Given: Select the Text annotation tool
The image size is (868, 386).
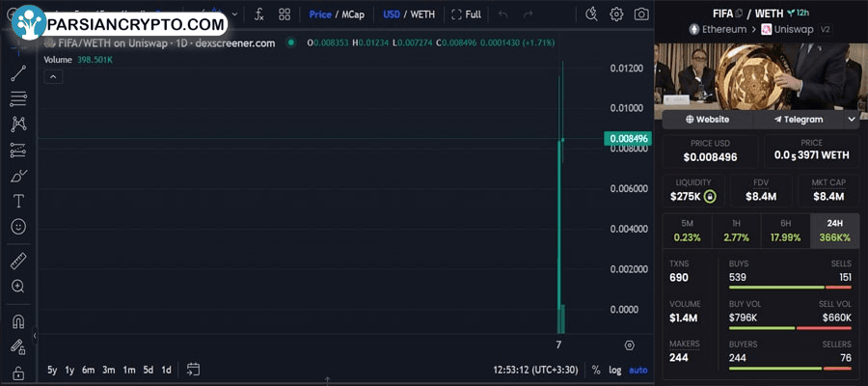Looking at the screenshot, I should pyautogui.click(x=18, y=201).
